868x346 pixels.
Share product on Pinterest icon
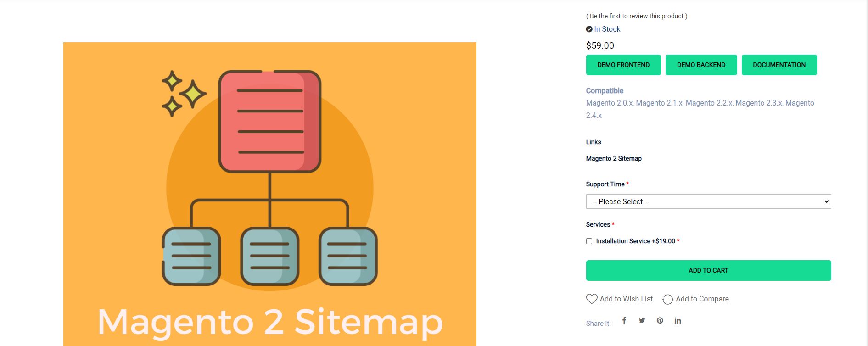660,320
